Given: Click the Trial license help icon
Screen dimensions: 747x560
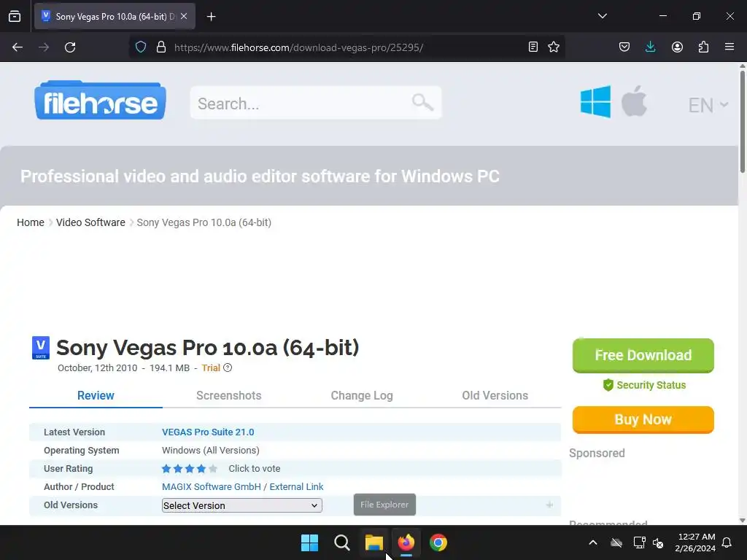Looking at the screenshot, I should point(228,367).
